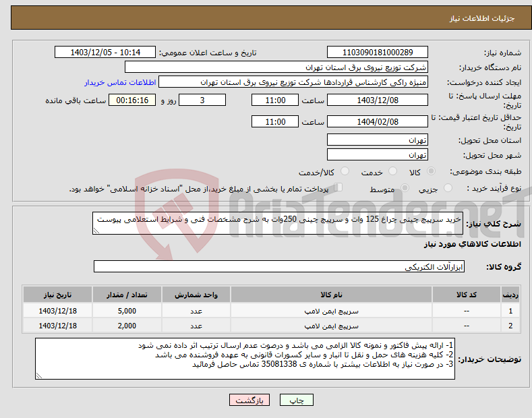Select the خدمت radio button
Viewport: 532px width, 418px height.
(x=392, y=171)
